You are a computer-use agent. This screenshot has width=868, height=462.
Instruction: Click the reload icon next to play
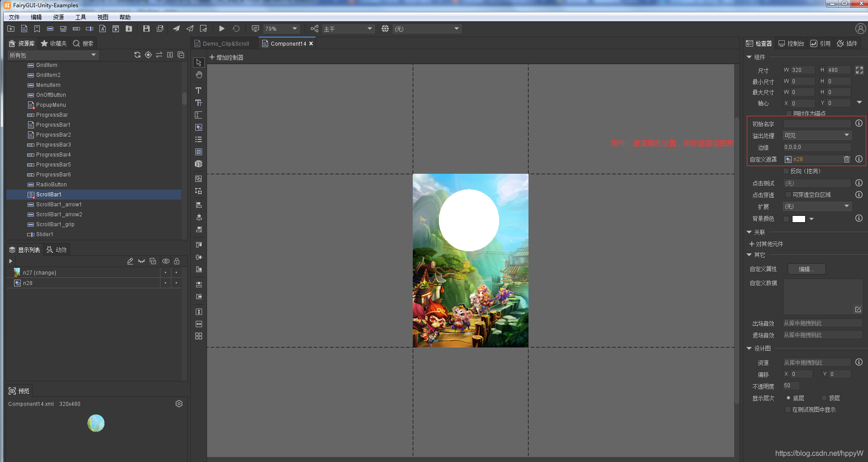(236, 29)
